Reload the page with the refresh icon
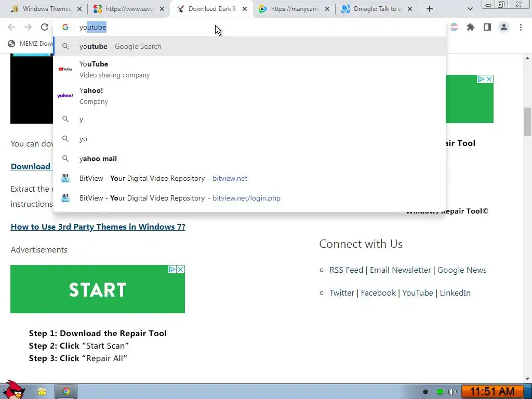This screenshot has height=399, width=532. (45, 27)
